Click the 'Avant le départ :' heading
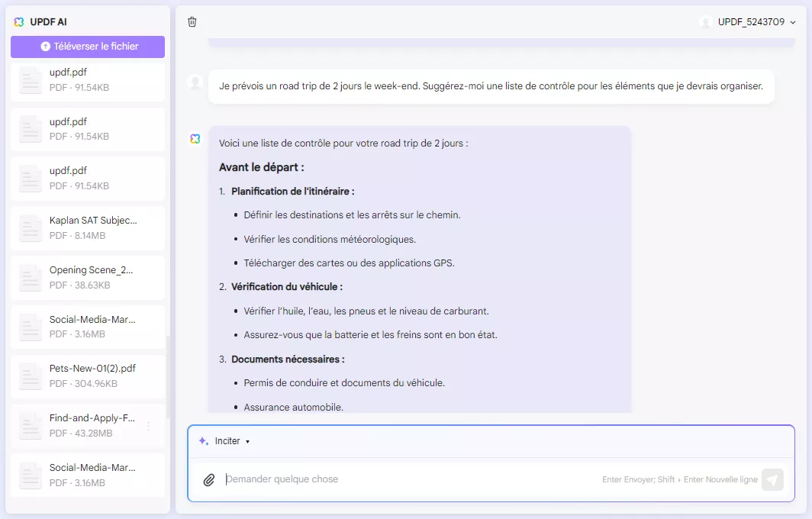 (262, 167)
